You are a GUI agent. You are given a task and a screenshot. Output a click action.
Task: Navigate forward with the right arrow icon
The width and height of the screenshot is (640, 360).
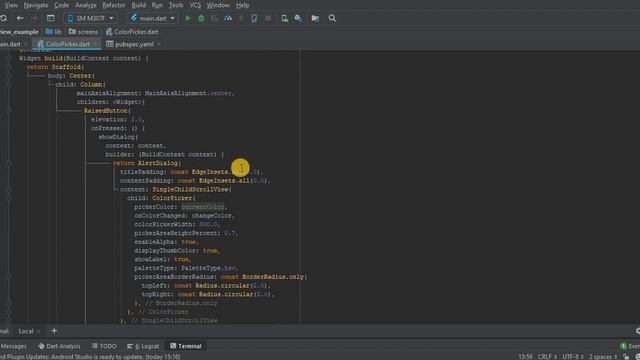tap(34, 18)
